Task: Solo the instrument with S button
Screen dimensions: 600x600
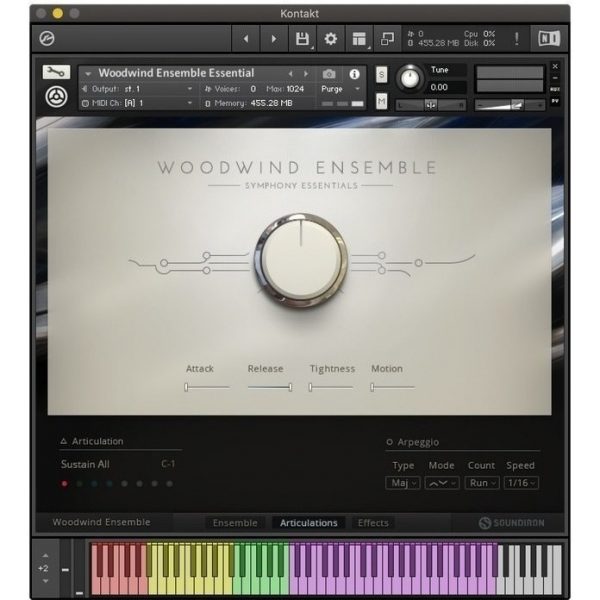Action: 382,74
